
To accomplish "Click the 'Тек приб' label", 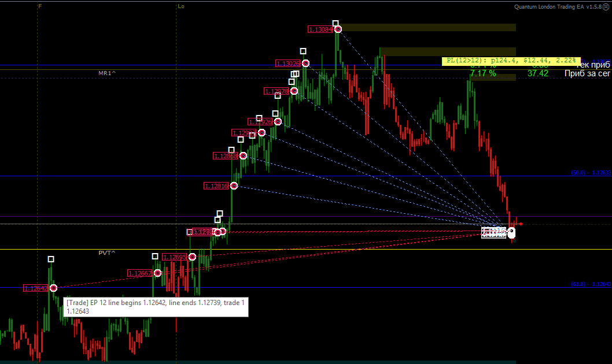I will pyautogui.click(x=593, y=65).
